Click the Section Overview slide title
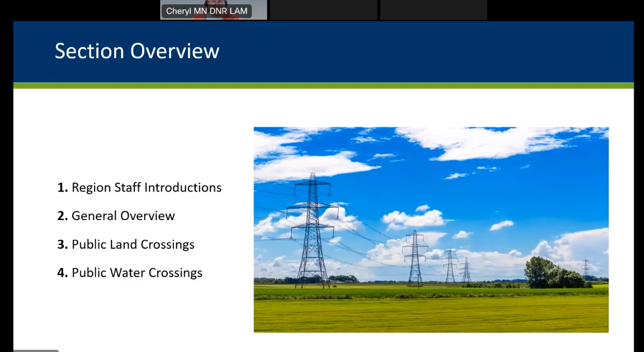 pyautogui.click(x=137, y=51)
